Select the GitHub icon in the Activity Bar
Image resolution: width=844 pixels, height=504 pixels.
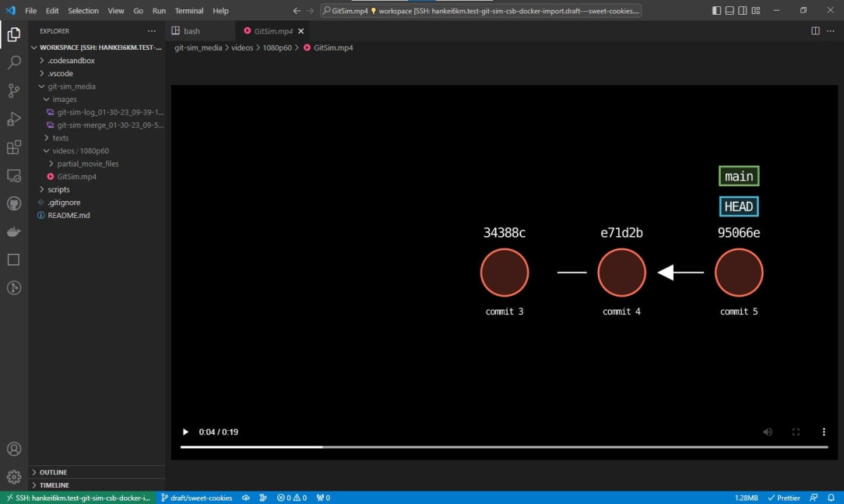click(14, 204)
